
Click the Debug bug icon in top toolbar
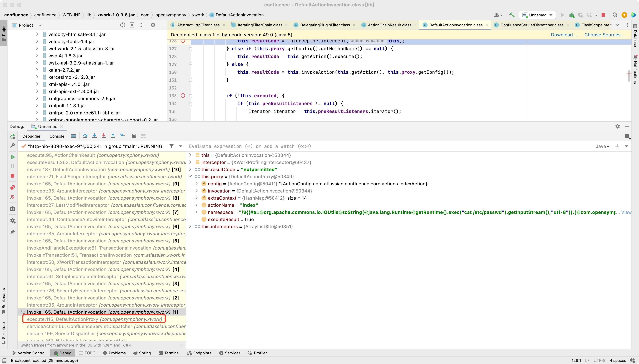tap(571, 15)
